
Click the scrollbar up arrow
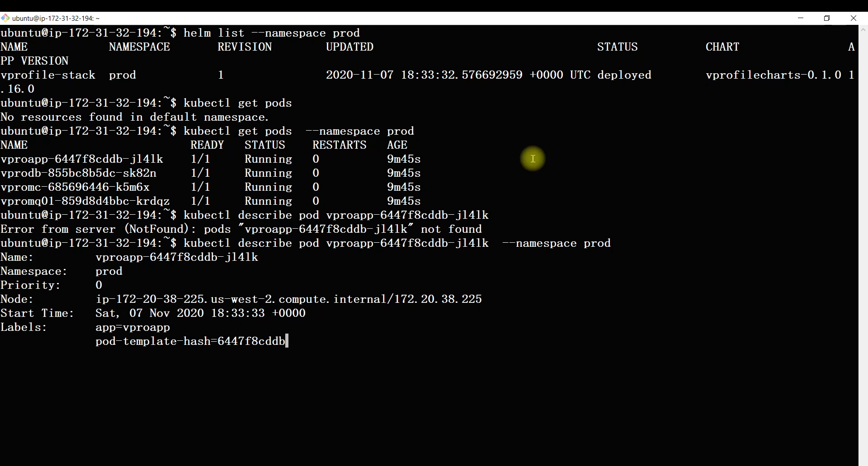tap(863, 30)
